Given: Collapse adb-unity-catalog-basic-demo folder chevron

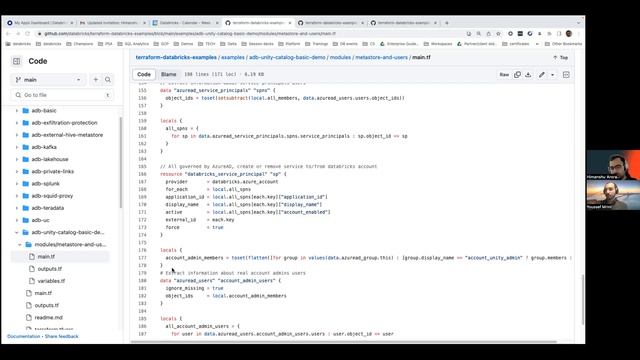Looking at the screenshot, I should click(17, 232).
